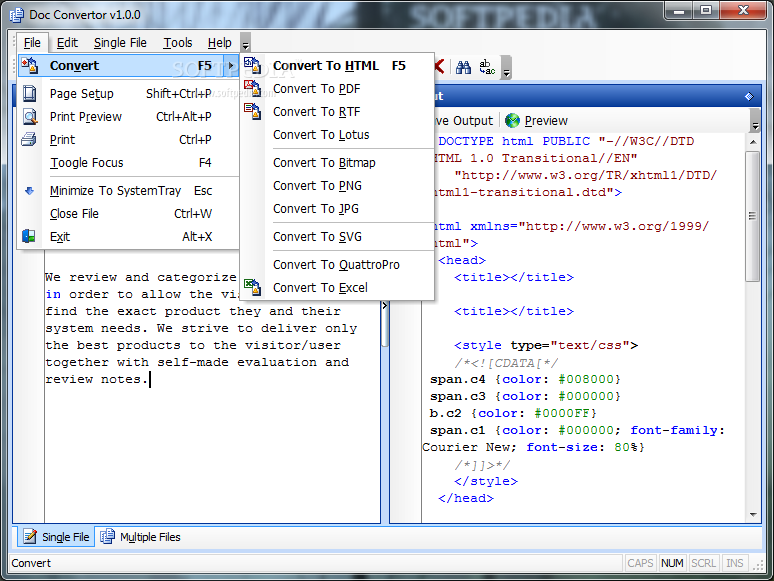Select Toogle Focus menu entry
The width and height of the screenshot is (774, 581).
(128, 162)
